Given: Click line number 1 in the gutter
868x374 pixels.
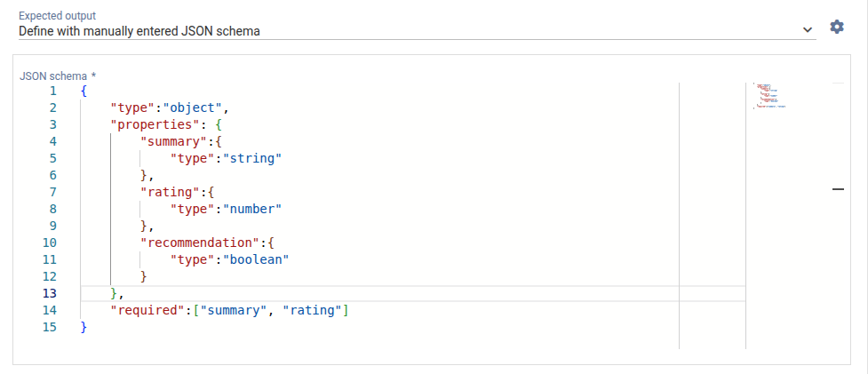Looking at the screenshot, I should (52, 91).
